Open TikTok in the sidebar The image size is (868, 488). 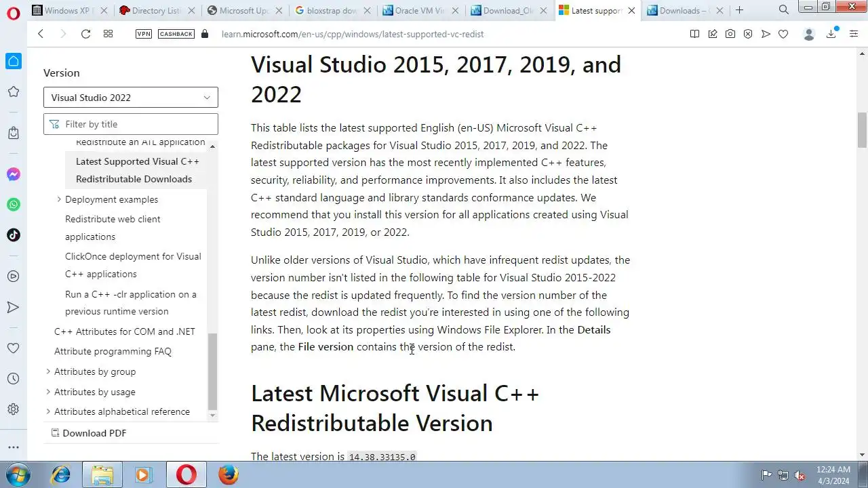click(x=13, y=235)
